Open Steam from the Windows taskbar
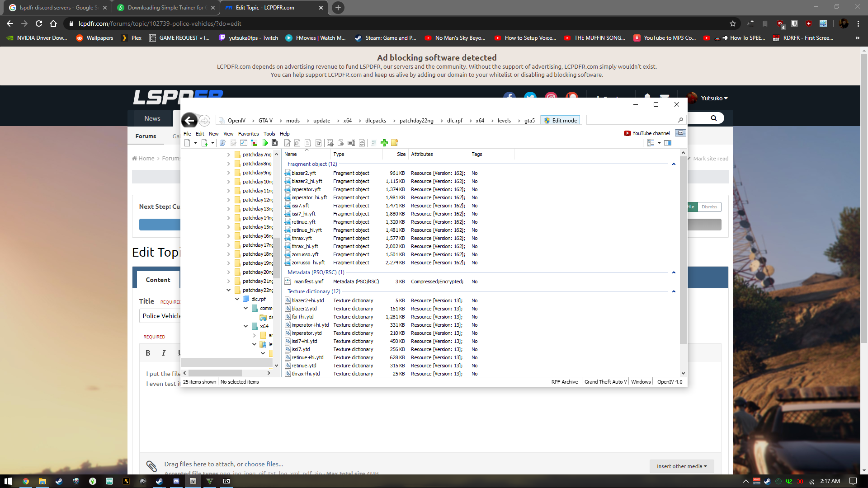This screenshot has width=868, height=488. [59, 481]
